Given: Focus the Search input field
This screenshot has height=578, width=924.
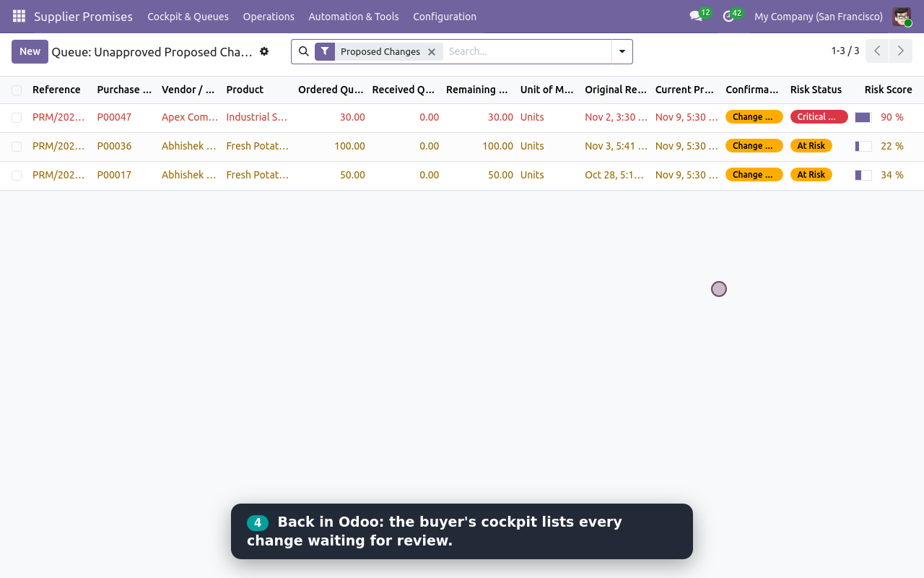Looking at the screenshot, I should tap(527, 51).
